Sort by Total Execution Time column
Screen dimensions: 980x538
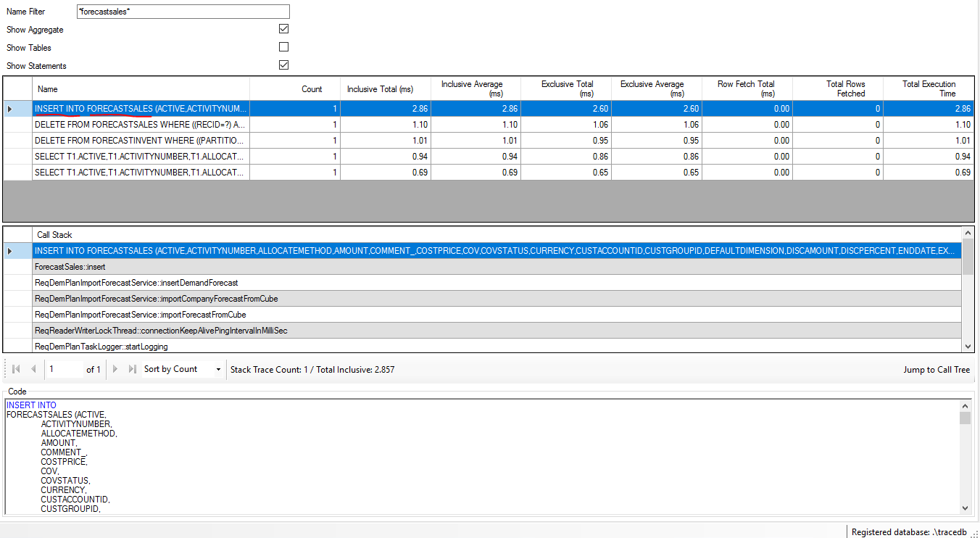(x=929, y=89)
